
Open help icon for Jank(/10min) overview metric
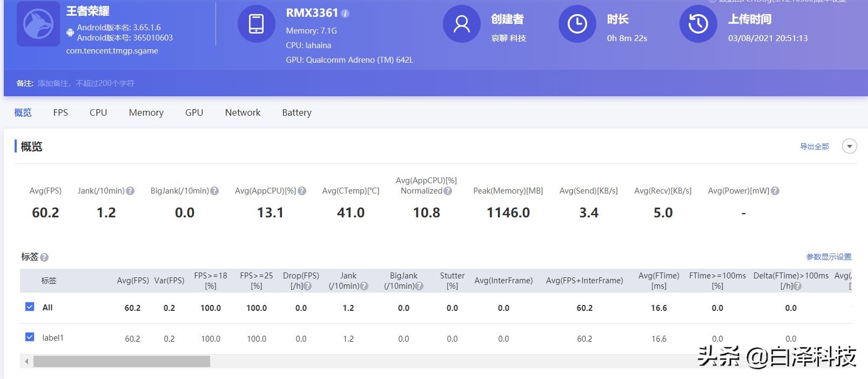[130, 191]
